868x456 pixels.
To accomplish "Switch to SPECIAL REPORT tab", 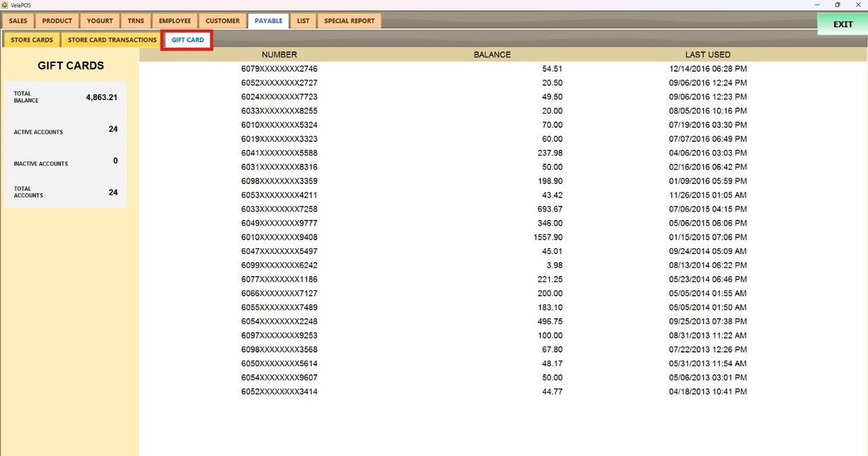I will point(349,21).
